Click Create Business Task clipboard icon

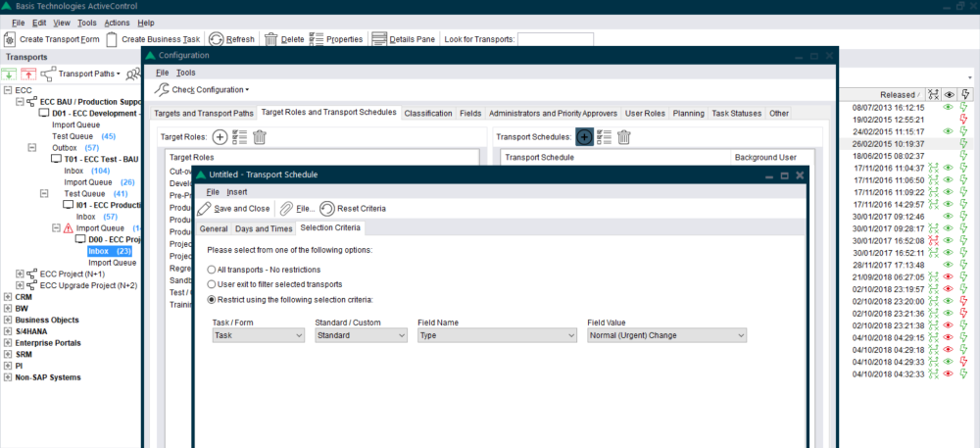pyautogui.click(x=112, y=39)
